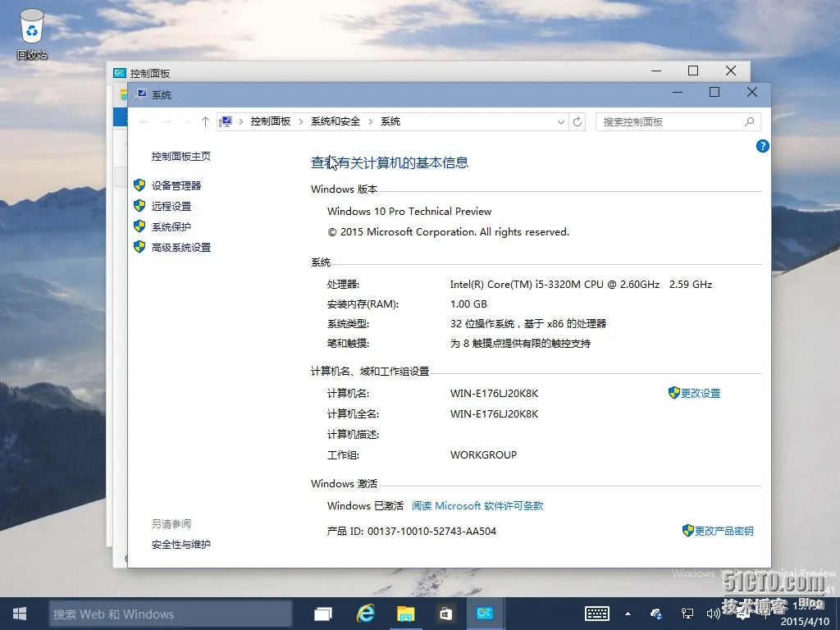The height and width of the screenshot is (630, 840).
Task: Select the Control Panel taskbar button
Action: [x=484, y=614]
